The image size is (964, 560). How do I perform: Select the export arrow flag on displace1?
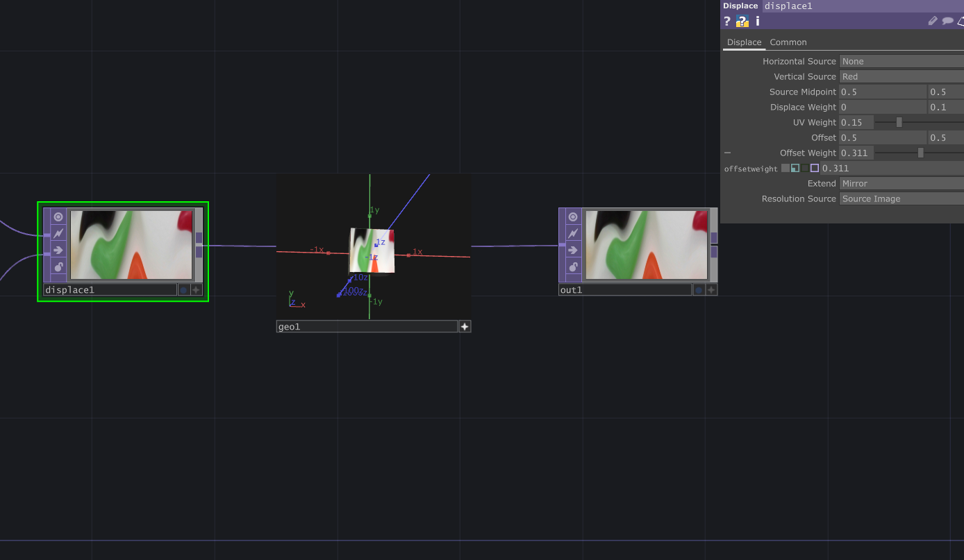(58, 250)
